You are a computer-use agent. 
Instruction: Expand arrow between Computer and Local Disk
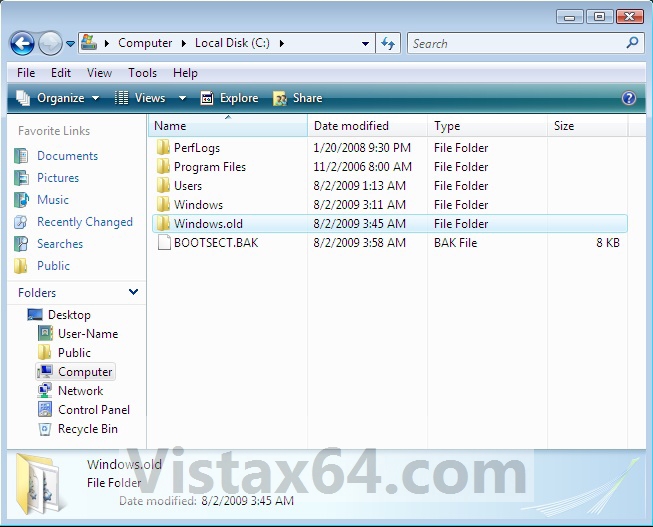184,43
